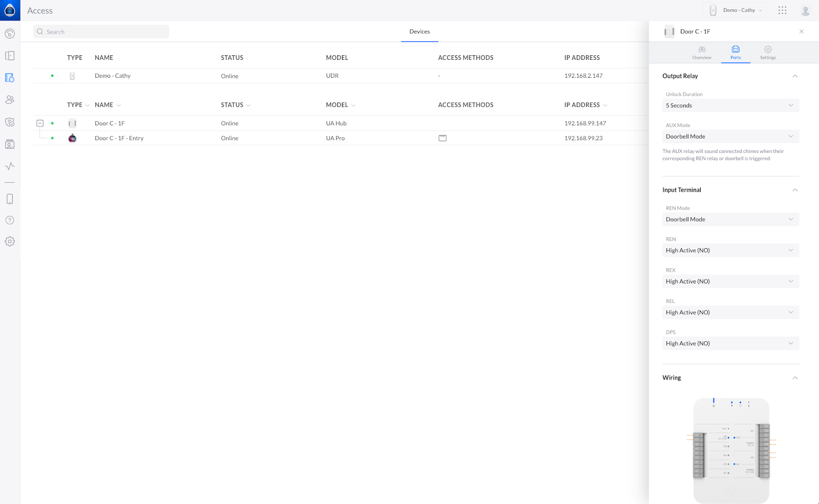Click the activity pulse icon in sidebar
The height and width of the screenshot is (504, 819).
10,166
